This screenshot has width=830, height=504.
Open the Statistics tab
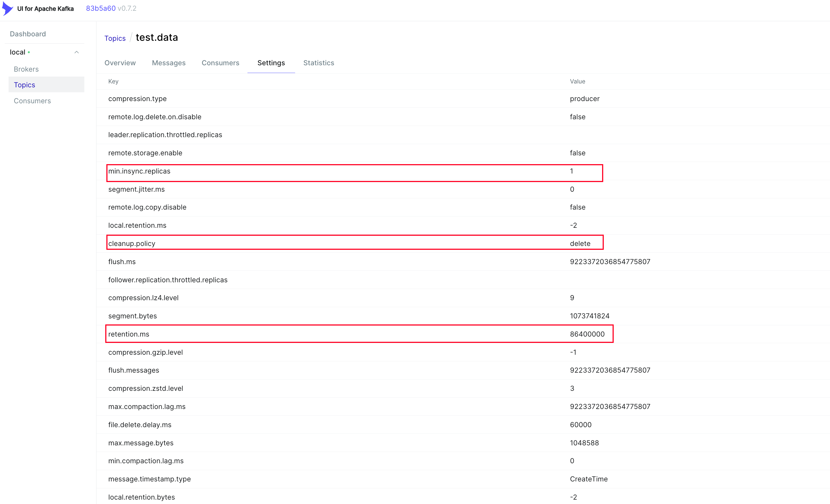(319, 63)
